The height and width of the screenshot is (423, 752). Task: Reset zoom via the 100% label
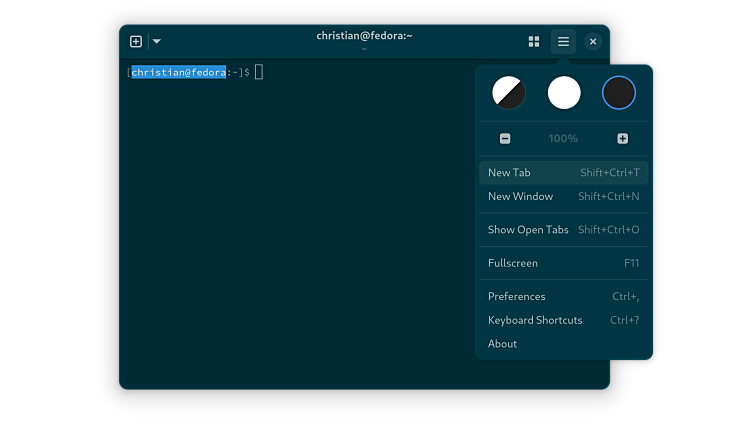click(563, 138)
